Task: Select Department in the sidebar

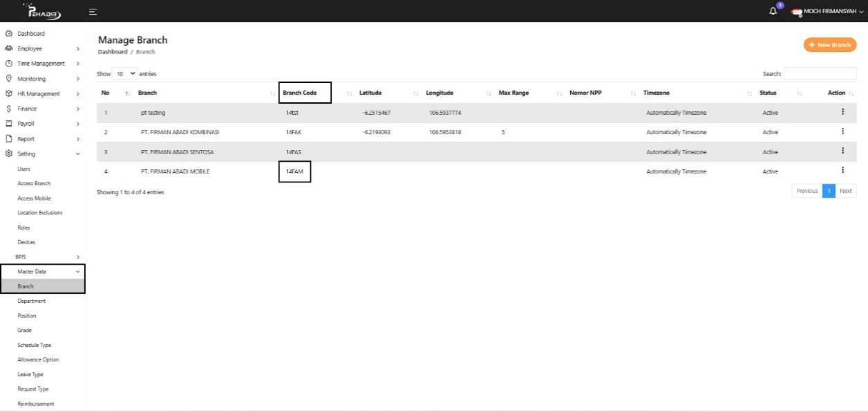Action: click(32, 301)
